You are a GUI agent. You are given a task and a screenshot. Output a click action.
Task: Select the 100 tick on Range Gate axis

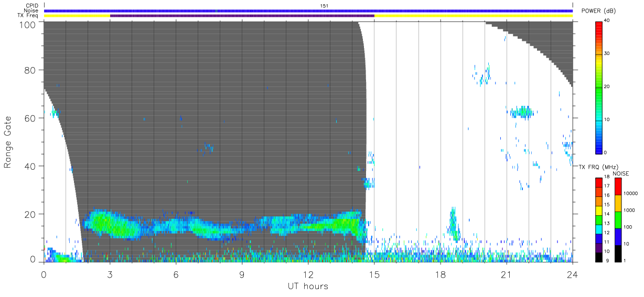[x=28, y=24]
